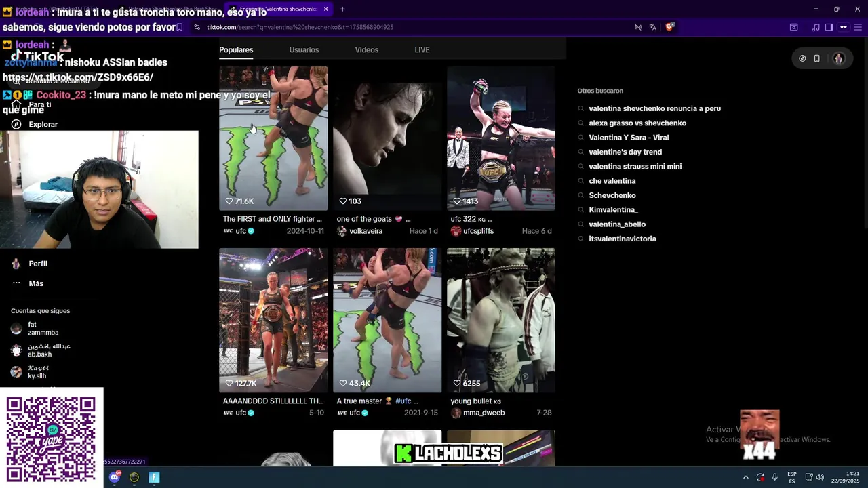The height and width of the screenshot is (488, 868).
Task: Select suggestion 'Valentina Y Sara - Viral'
Action: click(x=629, y=138)
